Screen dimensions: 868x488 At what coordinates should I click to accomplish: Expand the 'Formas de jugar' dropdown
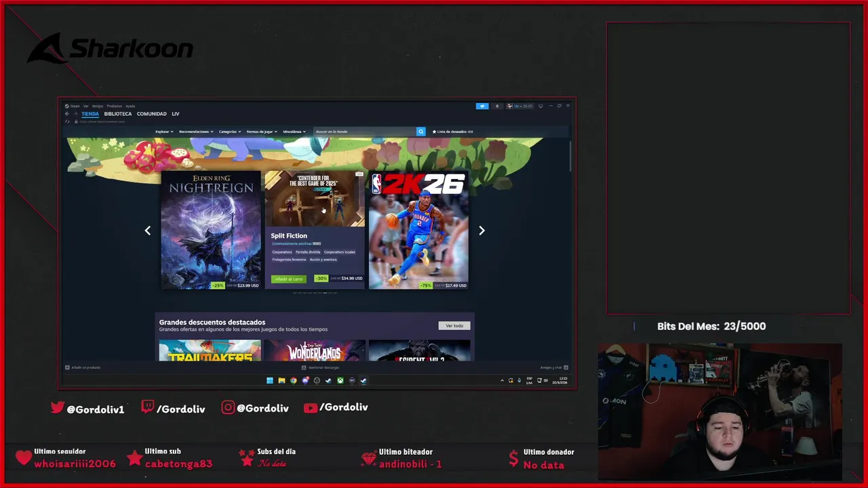click(262, 131)
